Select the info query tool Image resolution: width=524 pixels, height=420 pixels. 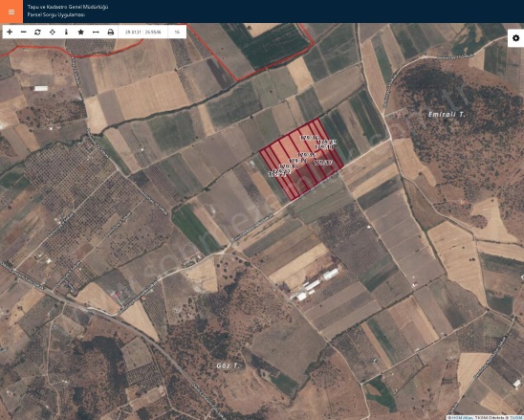click(x=66, y=32)
